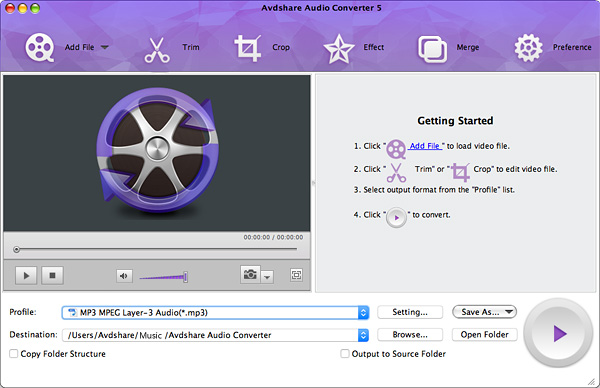Play the preview video

[26, 276]
